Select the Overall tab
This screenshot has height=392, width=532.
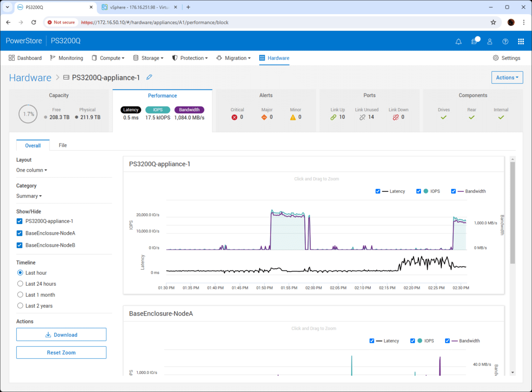[x=33, y=145]
